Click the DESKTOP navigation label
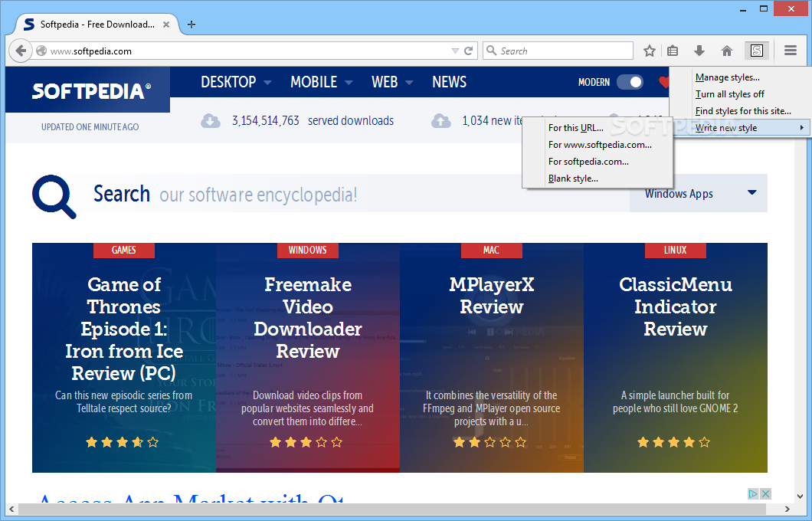The width and height of the screenshot is (812, 521). (228, 82)
